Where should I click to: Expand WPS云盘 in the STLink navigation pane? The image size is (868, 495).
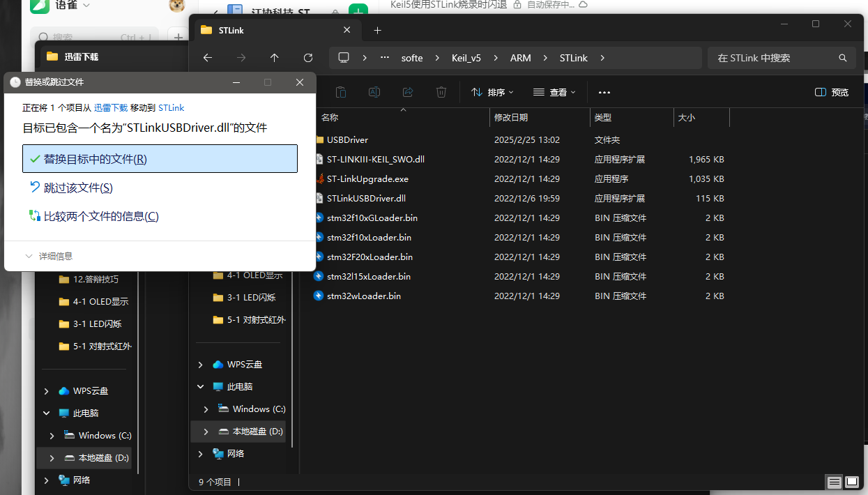pyautogui.click(x=201, y=365)
